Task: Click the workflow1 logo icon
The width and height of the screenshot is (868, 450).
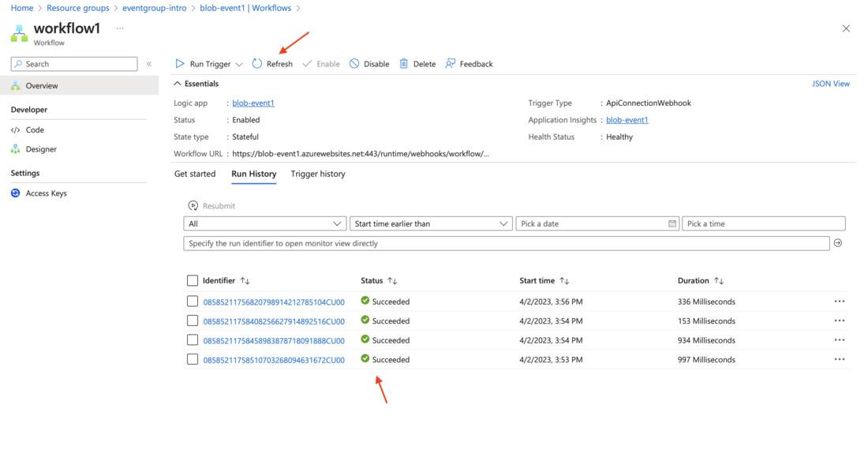Action: coord(19,33)
